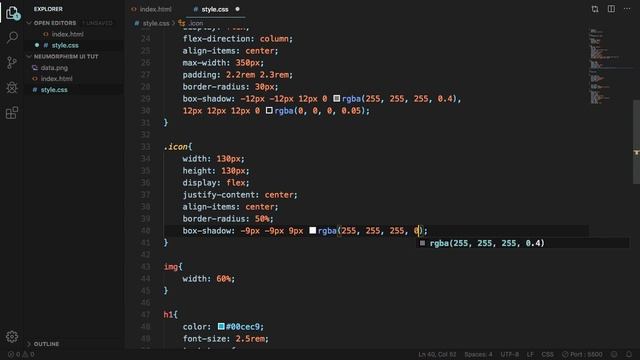Viewport: 640px width, 360px height.
Task: Click the Port 5500 Live Server button
Action: 582,354
